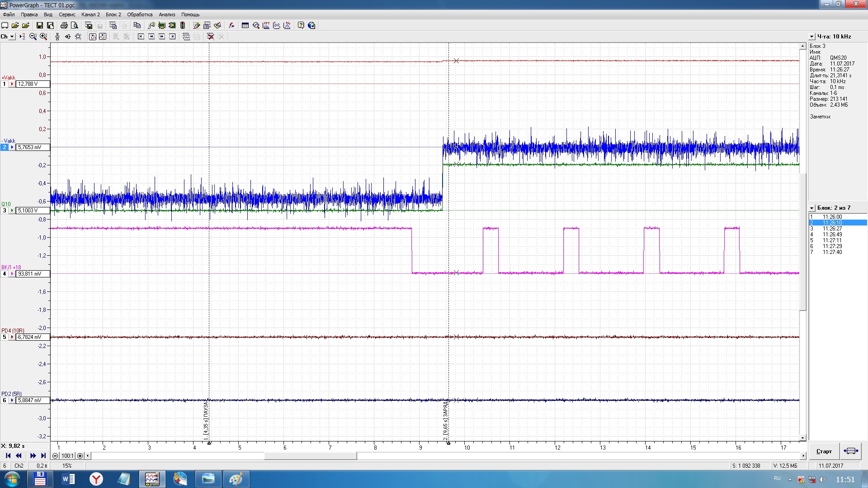Toggle channel 1 +Vakk arrow button
This screenshot has height=488, width=868.
12,84
